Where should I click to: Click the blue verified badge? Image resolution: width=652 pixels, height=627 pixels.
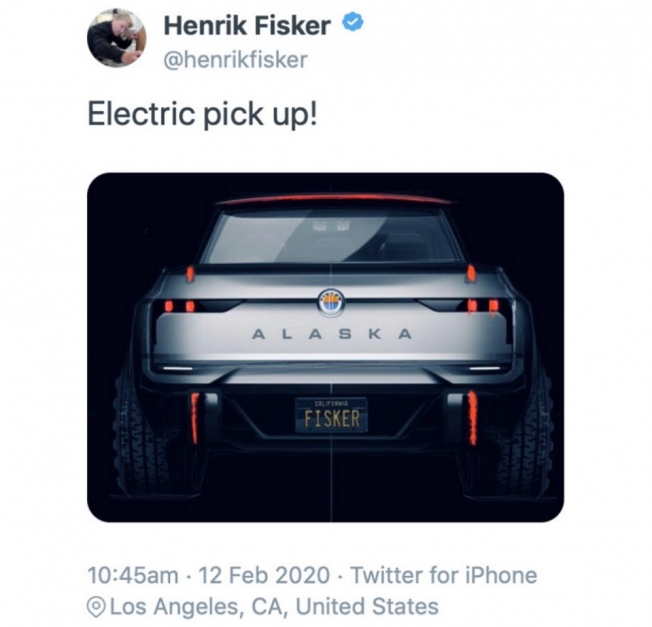[353, 23]
